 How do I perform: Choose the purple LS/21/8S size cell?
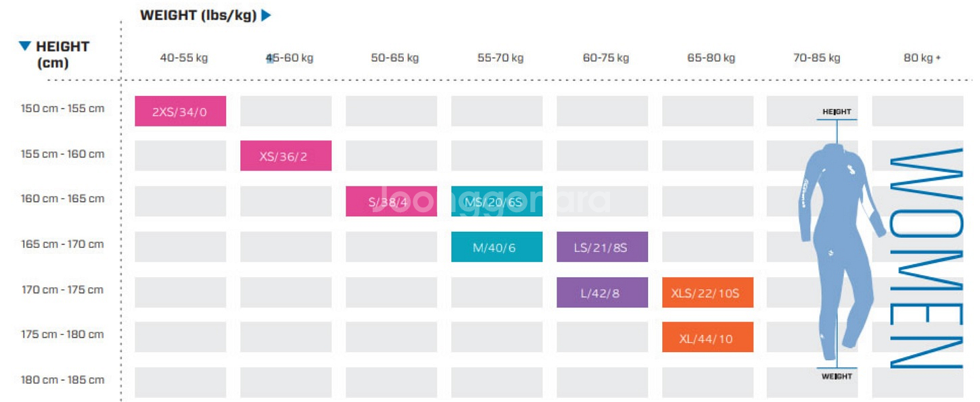tap(602, 247)
